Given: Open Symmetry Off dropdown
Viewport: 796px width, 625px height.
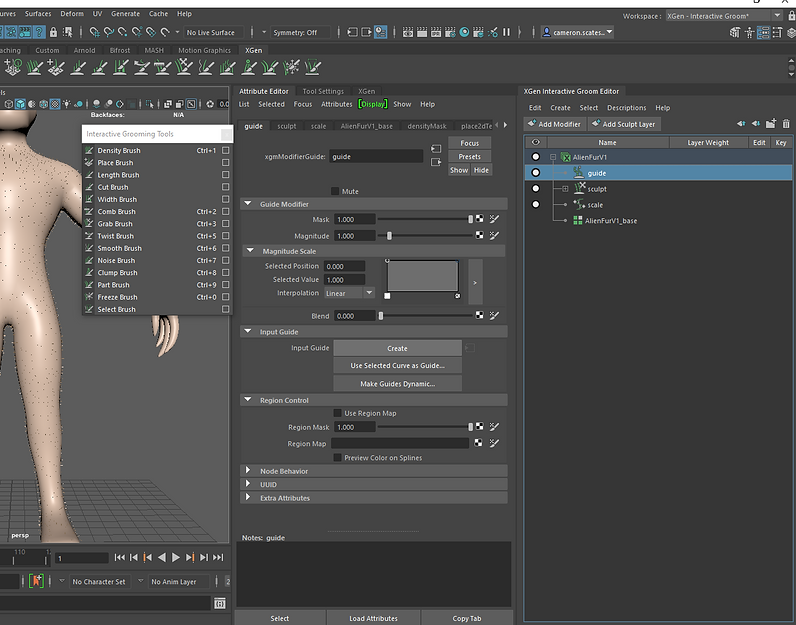Looking at the screenshot, I should 301,32.
